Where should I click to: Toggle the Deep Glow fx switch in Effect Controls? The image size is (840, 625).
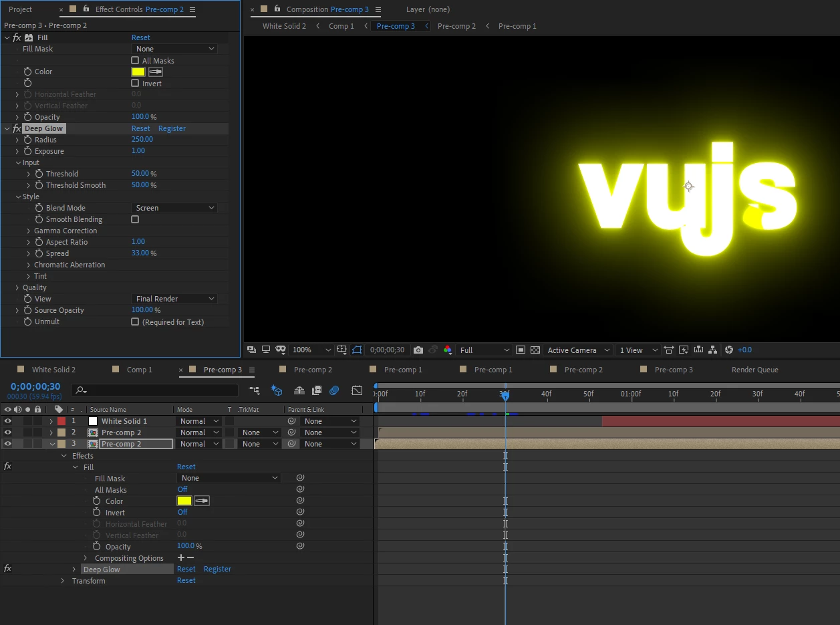(x=17, y=128)
